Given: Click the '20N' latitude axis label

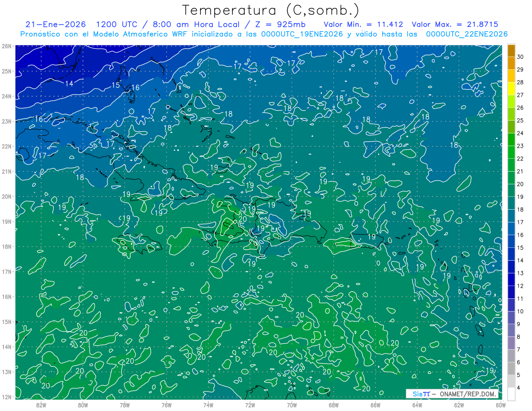Looking at the screenshot, I should click(7, 196).
